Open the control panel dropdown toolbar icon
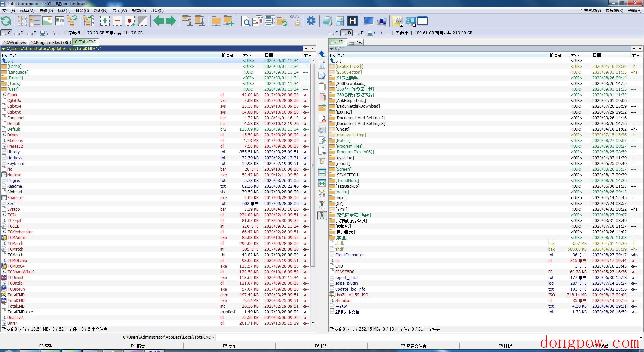This screenshot has width=644, height=352. pos(410,21)
